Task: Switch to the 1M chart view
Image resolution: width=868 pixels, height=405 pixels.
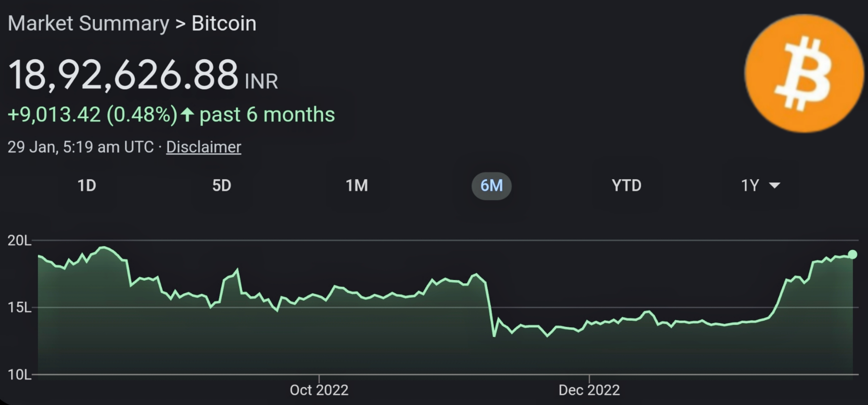Action: pyautogui.click(x=357, y=186)
